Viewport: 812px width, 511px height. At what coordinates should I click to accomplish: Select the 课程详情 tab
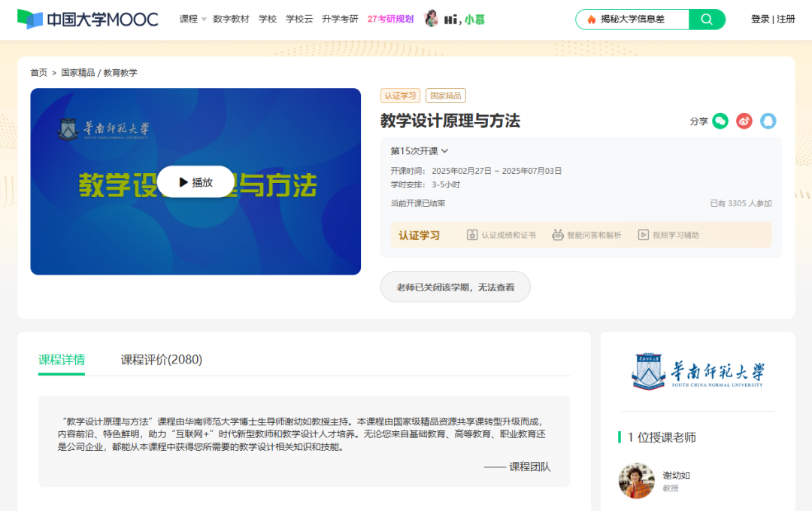click(x=61, y=360)
